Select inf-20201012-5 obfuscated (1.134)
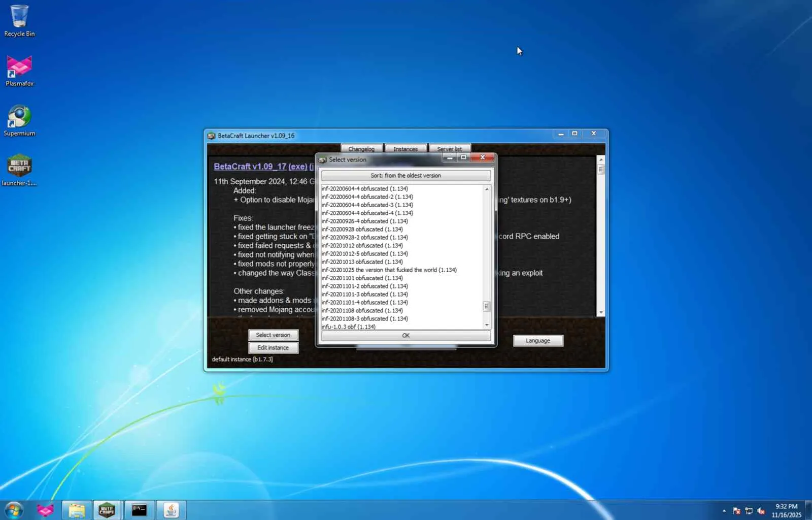The height and width of the screenshot is (520, 812). point(402,254)
